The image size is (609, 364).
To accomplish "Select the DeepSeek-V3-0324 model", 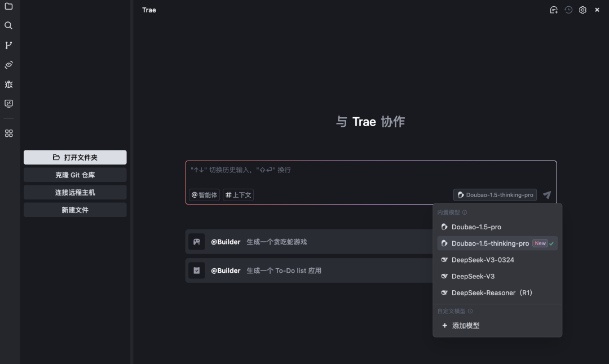I will (483, 260).
